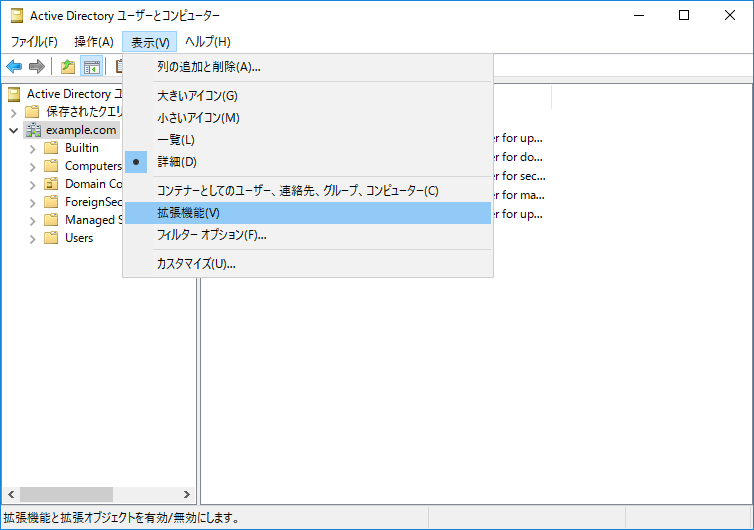Viewport: 754px width, 530px height.
Task: Expand the Users container
Action: (x=33, y=239)
